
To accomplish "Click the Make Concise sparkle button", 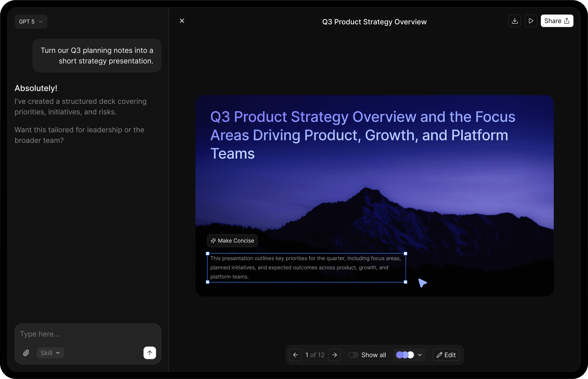I will pyautogui.click(x=232, y=241).
